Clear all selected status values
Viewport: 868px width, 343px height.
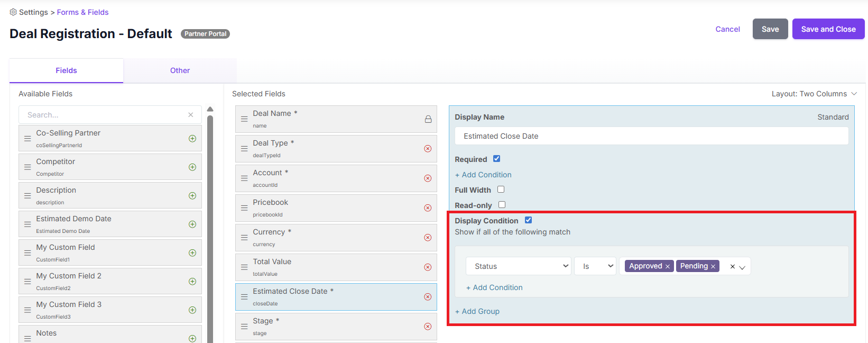pos(733,267)
